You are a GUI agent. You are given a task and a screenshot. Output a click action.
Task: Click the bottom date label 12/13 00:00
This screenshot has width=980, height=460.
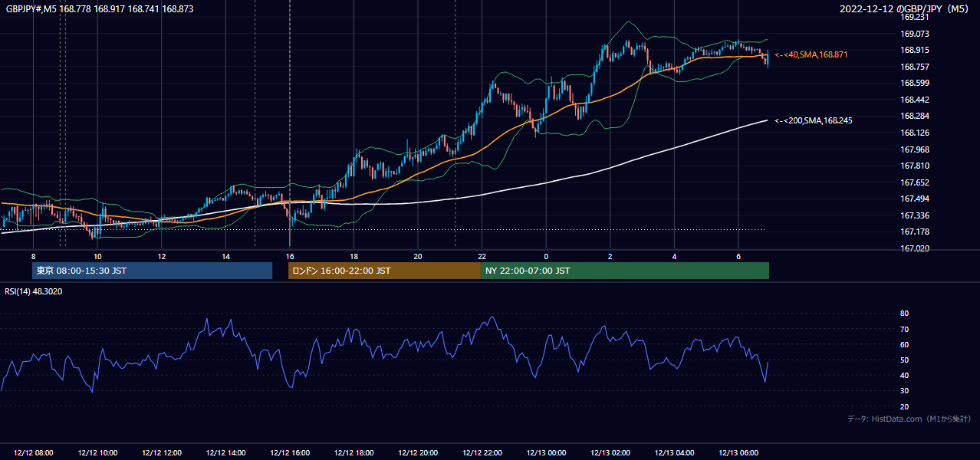point(546,453)
